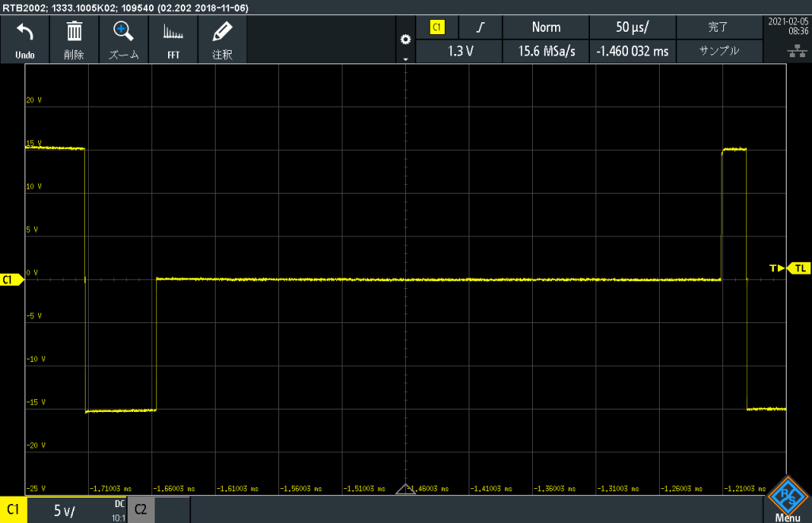This screenshot has height=523, width=812.
Task: Open the 5 V/ vertical scale setting
Action: tap(65, 510)
